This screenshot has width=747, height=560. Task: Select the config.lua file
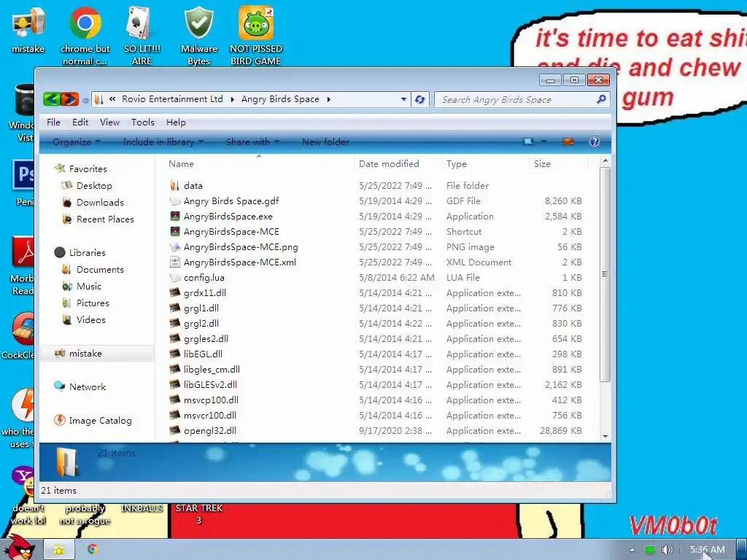204,278
